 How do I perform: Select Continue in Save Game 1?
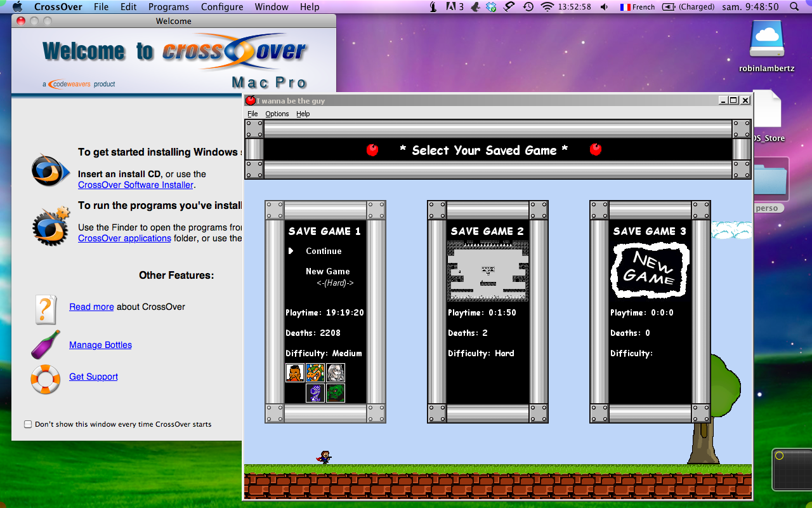[324, 251]
